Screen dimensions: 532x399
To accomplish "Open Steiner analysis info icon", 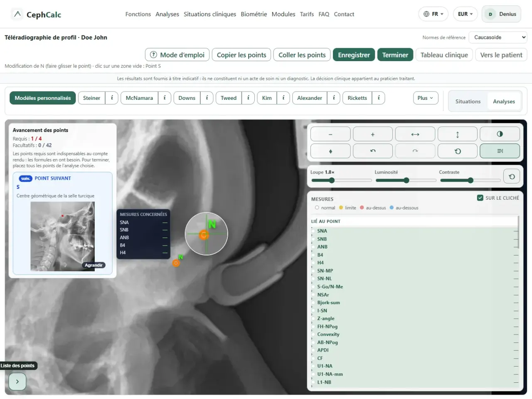I will (112, 98).
